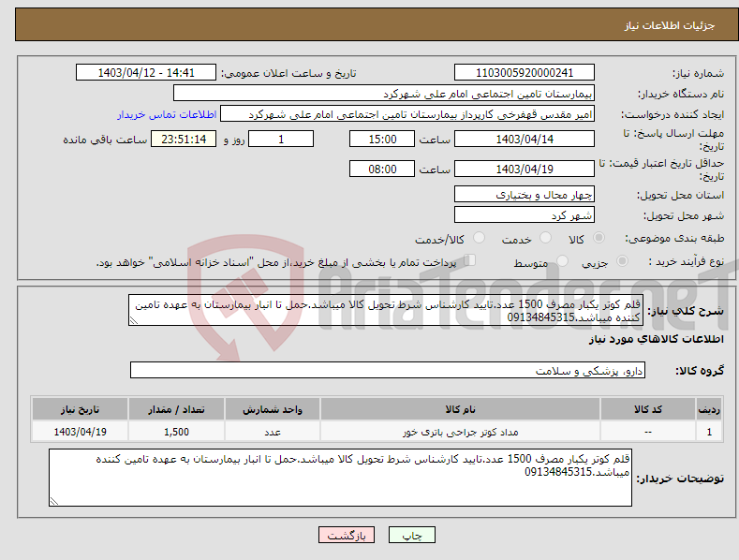Click the شرح کلی نیاز description textarea

[386, 310]
